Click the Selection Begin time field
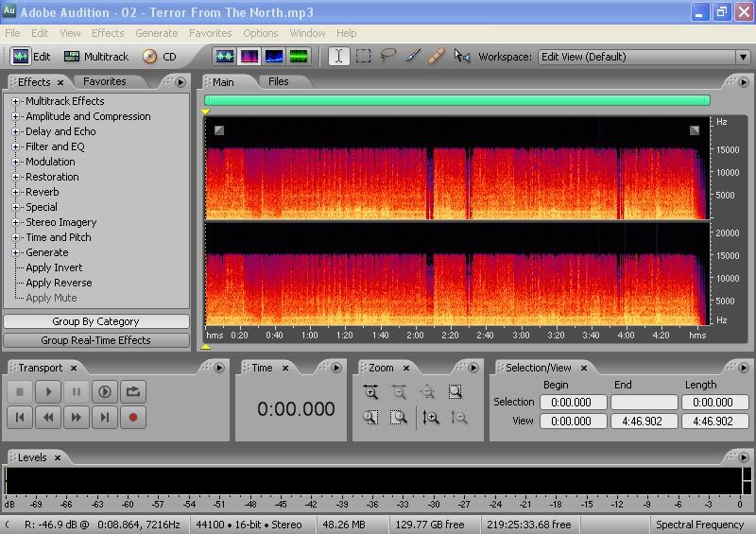The height and width of the screenshot is (534, 756). [x=574, y=402]
